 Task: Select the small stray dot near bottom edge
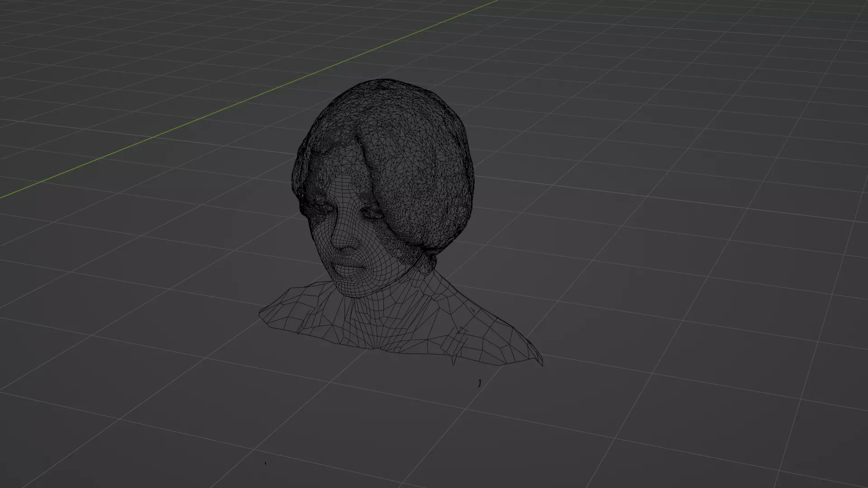[265, 463]
